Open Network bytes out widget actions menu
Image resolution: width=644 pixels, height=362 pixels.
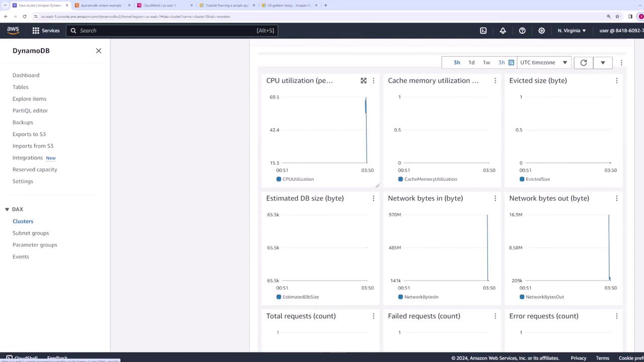tap(617, 198)
